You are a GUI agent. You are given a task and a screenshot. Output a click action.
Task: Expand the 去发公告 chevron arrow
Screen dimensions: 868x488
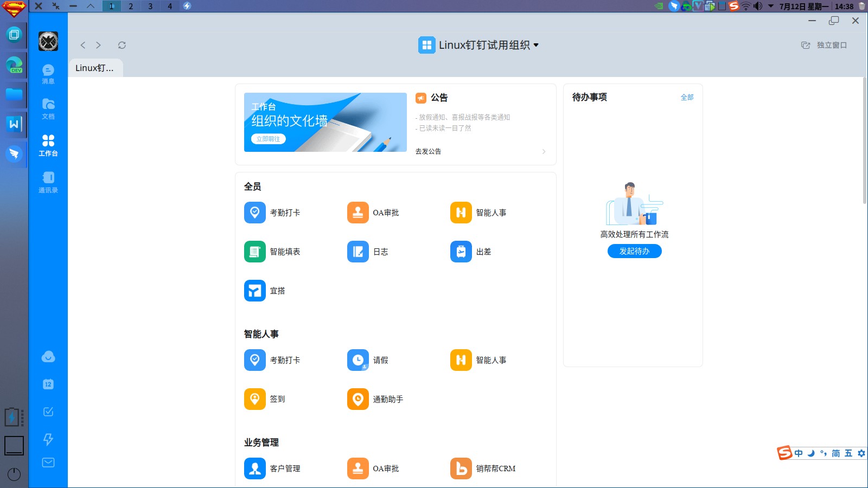coord(544,151)
